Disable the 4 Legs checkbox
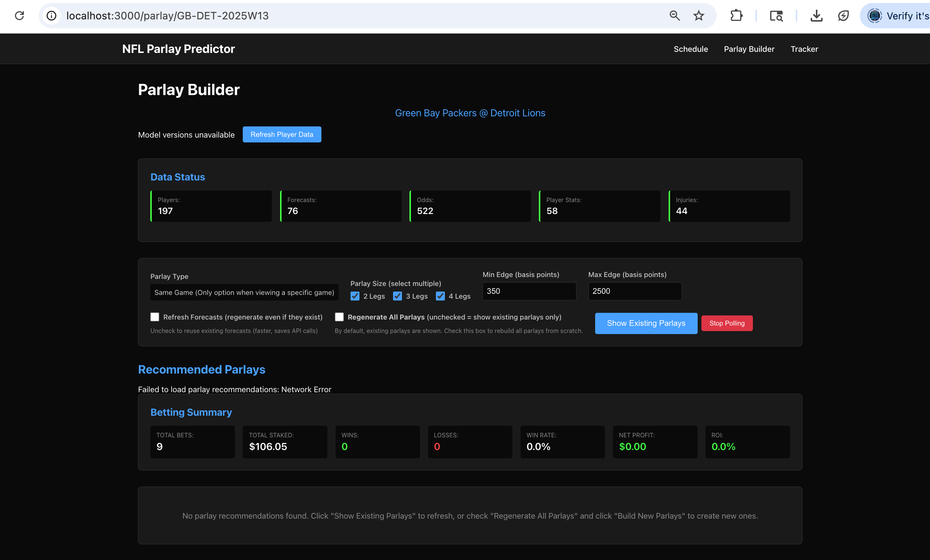 pos(440,296)
